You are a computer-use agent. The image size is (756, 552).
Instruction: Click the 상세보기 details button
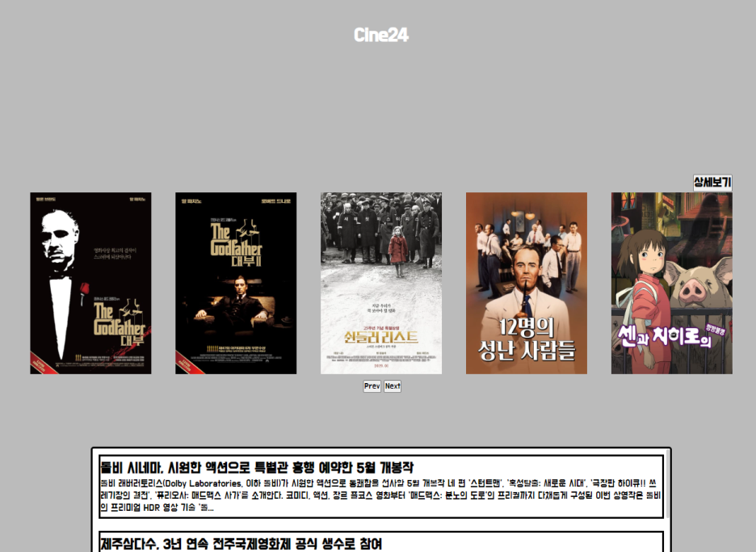click(x=712, y=183)
